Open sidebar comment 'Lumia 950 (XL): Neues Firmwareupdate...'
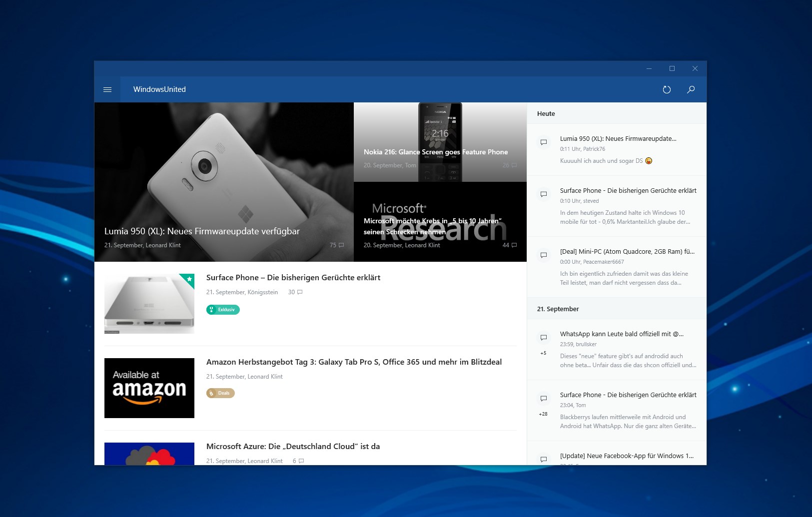 coord(618,139)
